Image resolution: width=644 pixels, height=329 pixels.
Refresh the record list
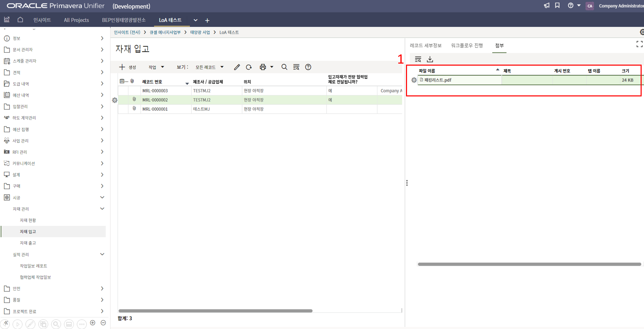[249, 67]
